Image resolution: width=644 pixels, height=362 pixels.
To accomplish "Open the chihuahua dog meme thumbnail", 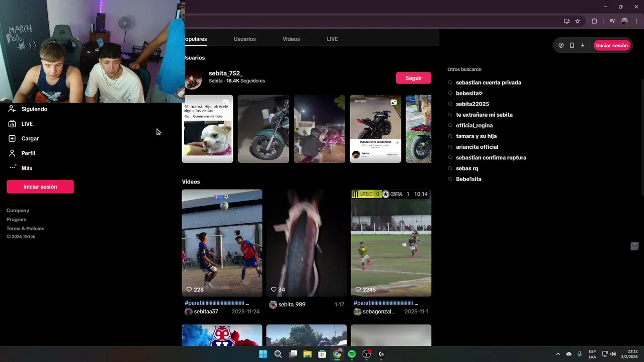I will tap(207, 129).
